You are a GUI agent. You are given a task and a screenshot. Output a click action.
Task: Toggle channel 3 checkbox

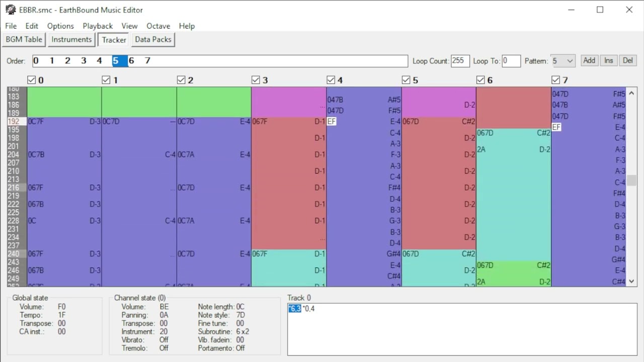tap(256, 80)
